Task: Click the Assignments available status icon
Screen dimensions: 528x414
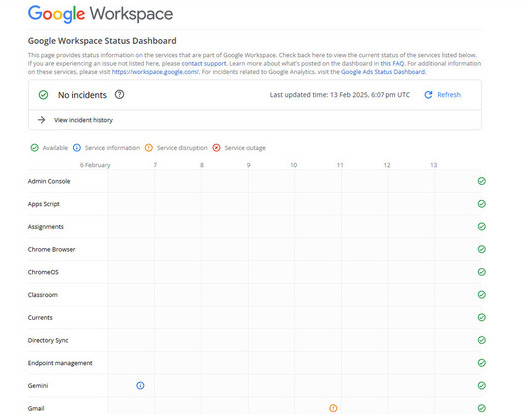Action: click(x=482, y=227)
